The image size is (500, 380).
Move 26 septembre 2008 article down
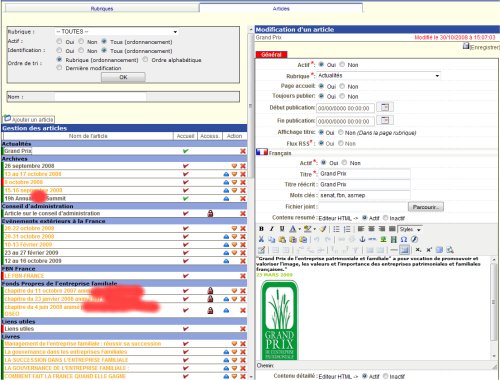234,166
